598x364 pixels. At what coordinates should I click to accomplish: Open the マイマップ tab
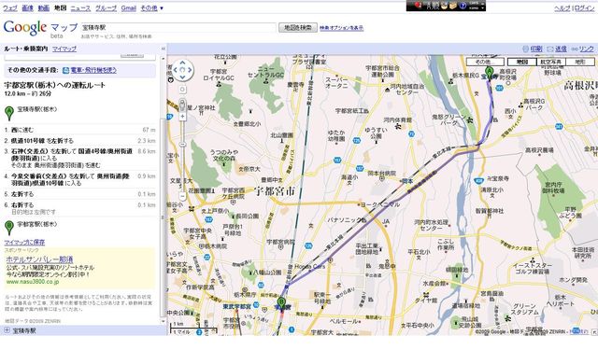(64, 49)
